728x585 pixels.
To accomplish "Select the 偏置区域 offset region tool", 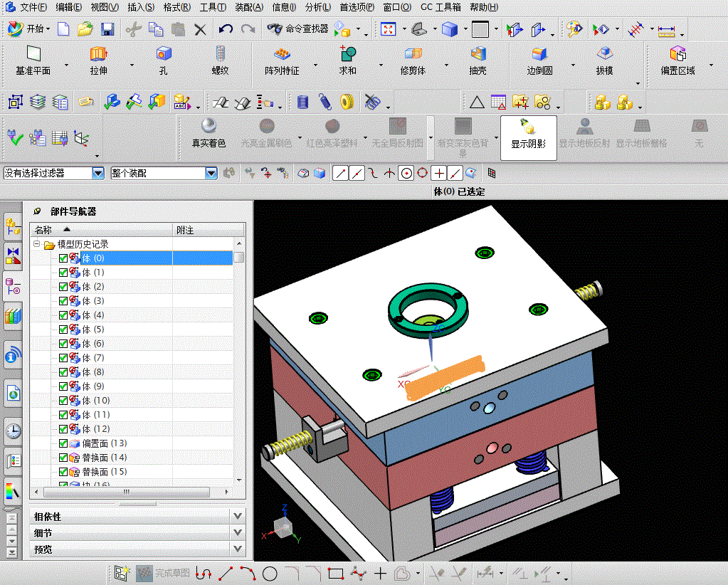I will pos(678,60).
